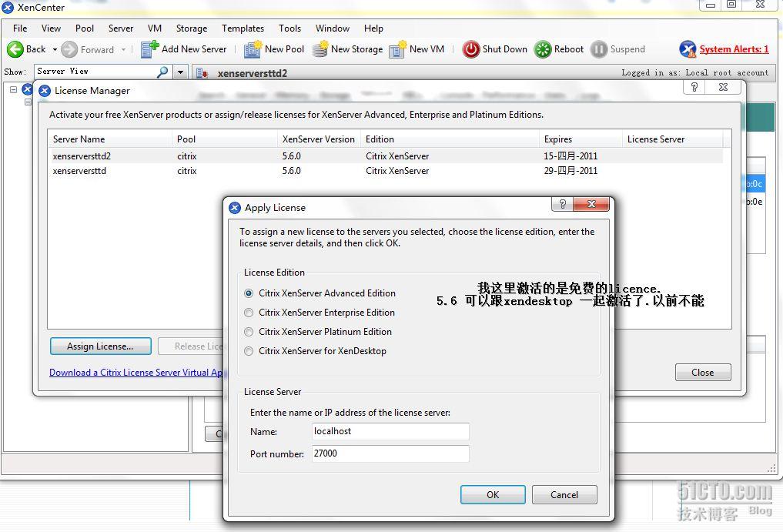
Task: Close the Apply License dialog
Action: tap(591, 204)
